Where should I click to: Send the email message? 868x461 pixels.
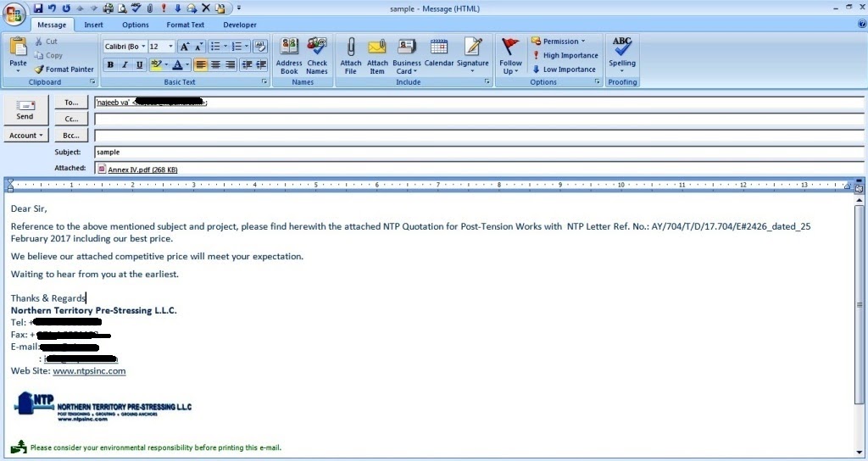pos(25,110)
